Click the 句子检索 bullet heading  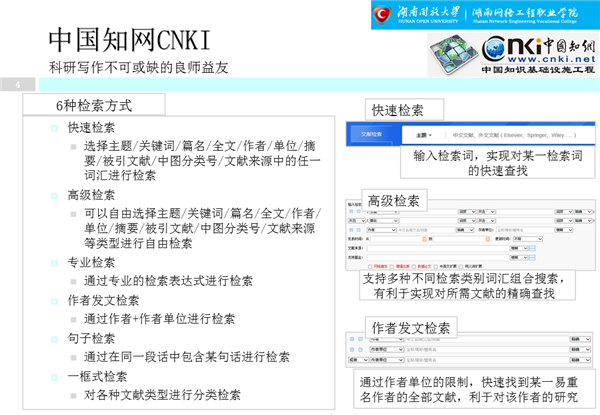coord(91,339)
